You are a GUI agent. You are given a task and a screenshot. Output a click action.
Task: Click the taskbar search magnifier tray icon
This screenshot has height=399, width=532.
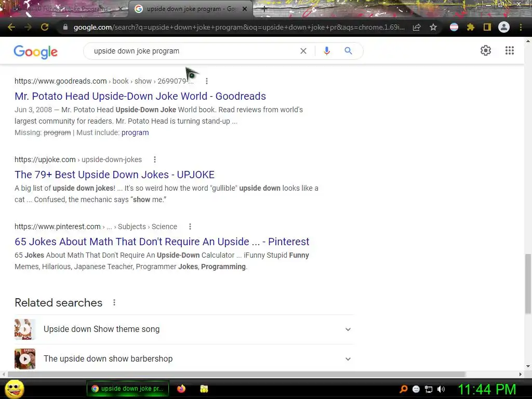pyautogui.click(x=403, y=389)
